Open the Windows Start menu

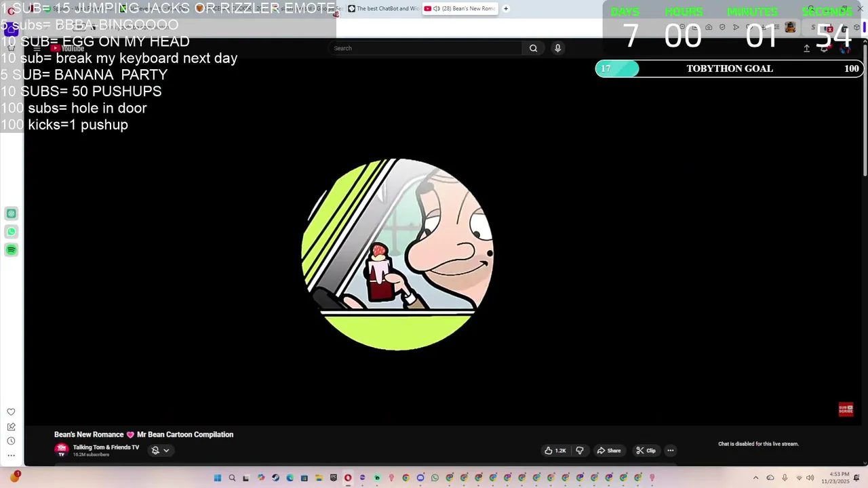click(218, 478)
